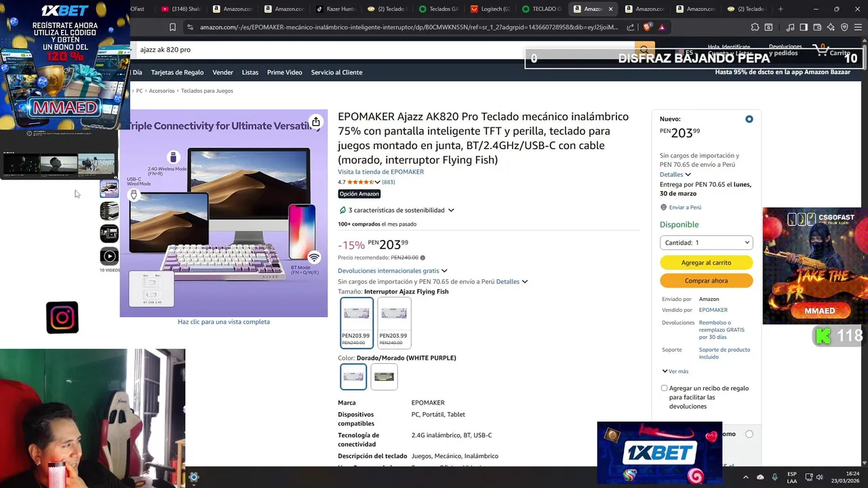Select the third product image thumbnail

coord(109,233)
